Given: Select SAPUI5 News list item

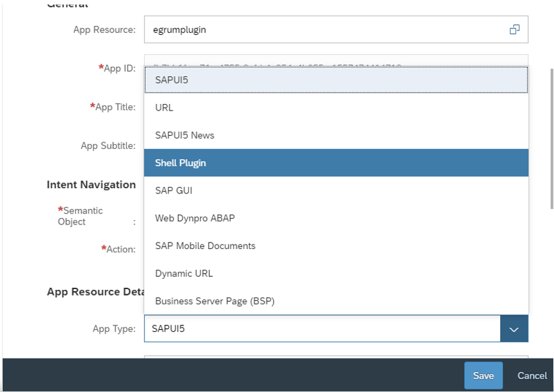Looking at the screenshot, I should [x=336, y=135].
